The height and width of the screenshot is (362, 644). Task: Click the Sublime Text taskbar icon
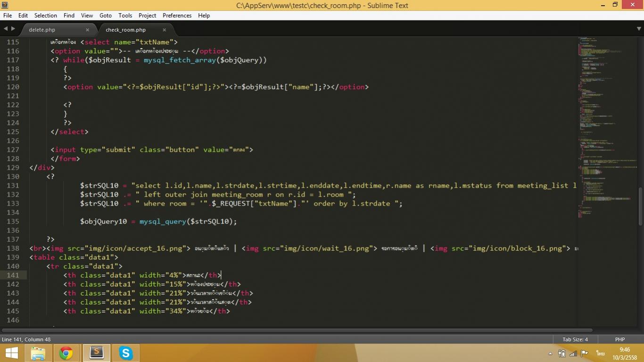(97, 353)
